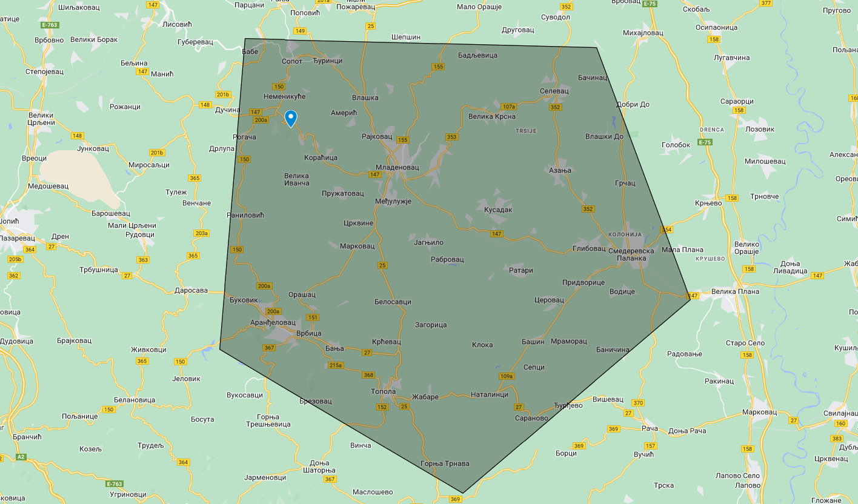
Task: Click the Горња Трнава village label
Action: coord(444,464)
